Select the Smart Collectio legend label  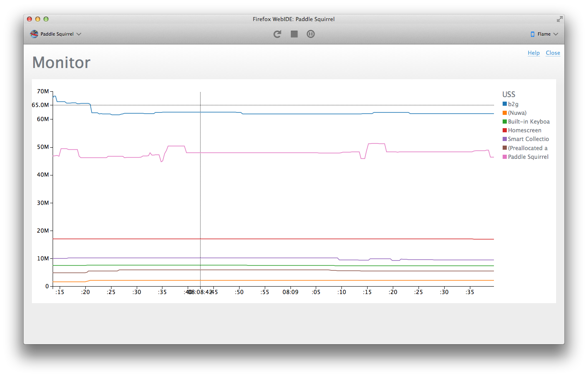pos(528,139)
